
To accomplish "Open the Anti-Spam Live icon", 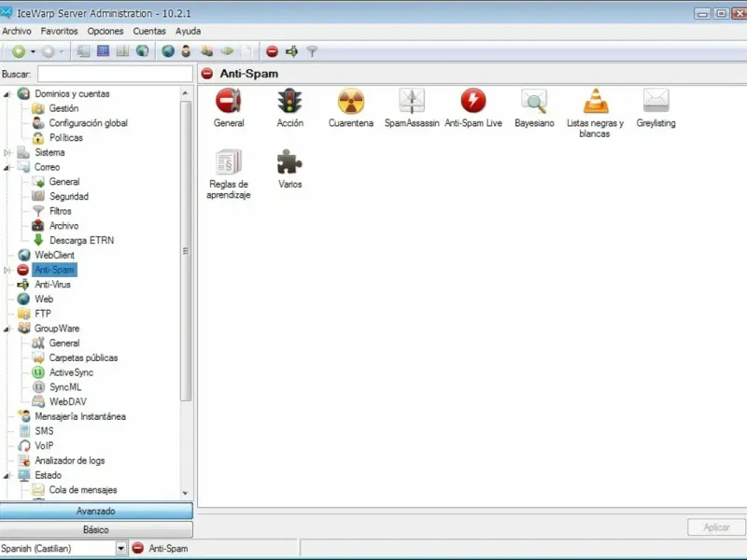I will (473, 108).
